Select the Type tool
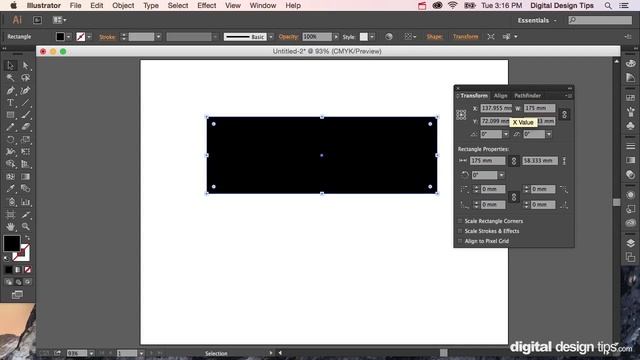This screenshot has width=640, height=360. (10, 103)
